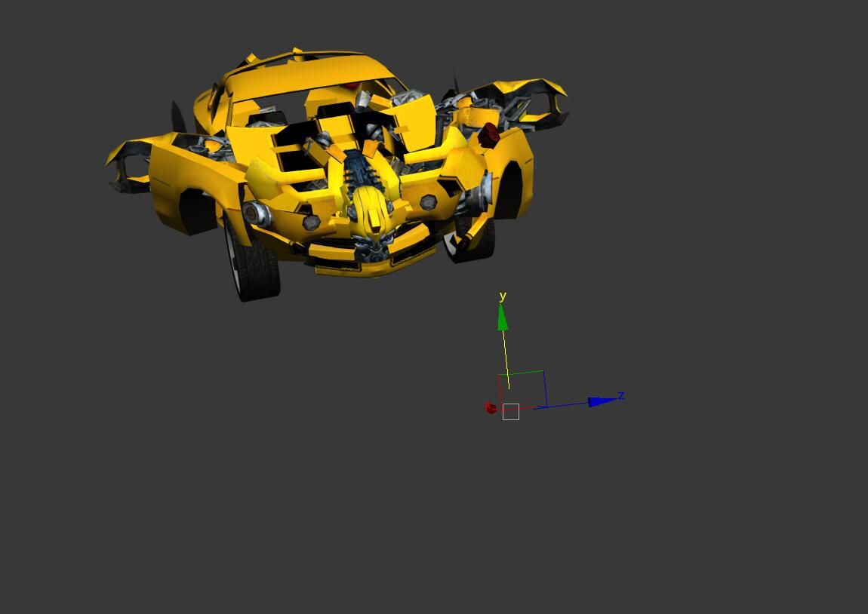The width and height of the screenshot is (868, 614).
Task: Click the blue Z-axis arrow of the move gizmo
Action: 602,401
